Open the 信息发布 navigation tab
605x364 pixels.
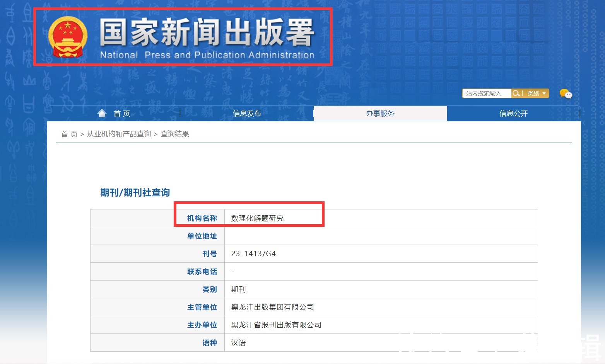(x=247, y=114)
